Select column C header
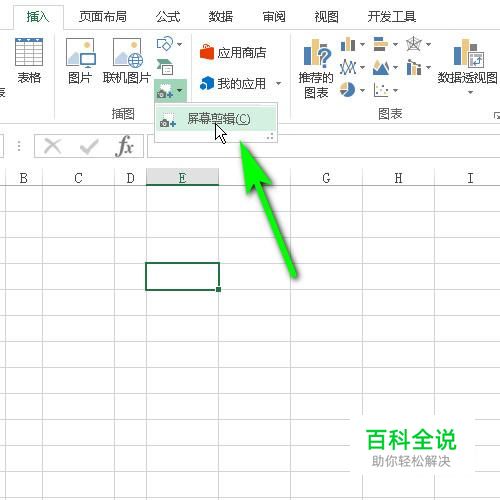The height and width of the screenshot is (500, 500). (78, 178)
